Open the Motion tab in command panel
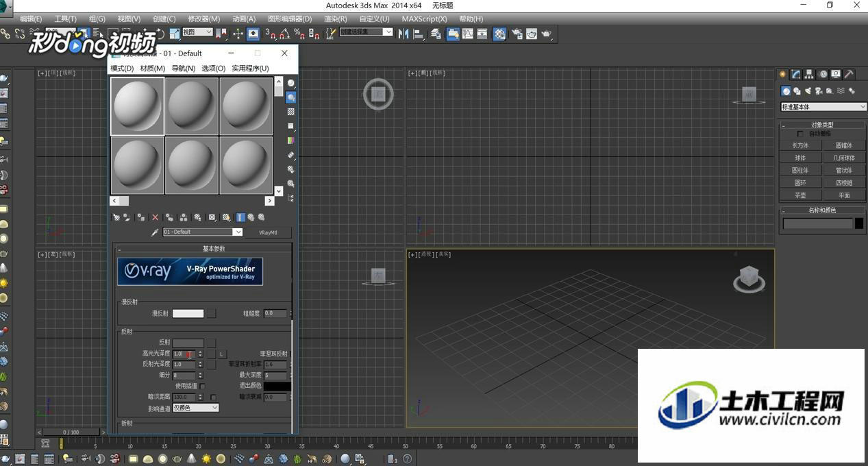868x466 pixels. pyautogui.click(x=823, y=74)
